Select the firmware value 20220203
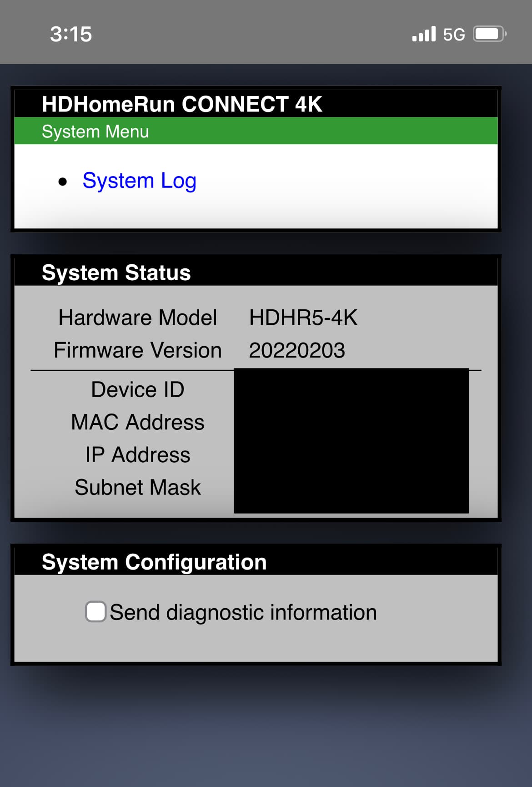The width and height of the screenshot is (532, 787). click(x=297, y=350)
